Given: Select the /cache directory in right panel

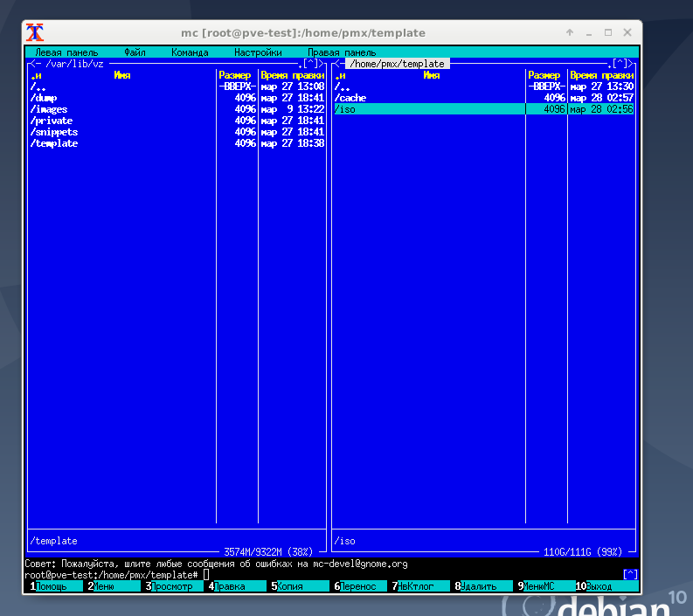Looking at the screenshot, I should [x=483, y=98].
